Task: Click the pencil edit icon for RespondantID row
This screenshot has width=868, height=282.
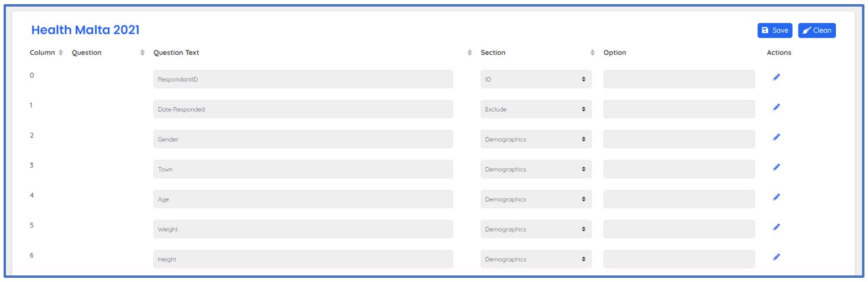Action: (776, 77)
